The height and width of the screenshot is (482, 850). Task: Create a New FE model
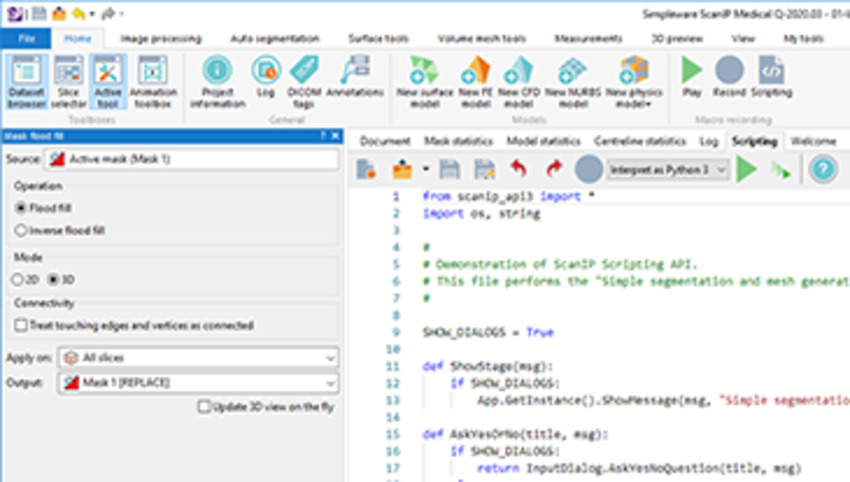click(474, 80)
